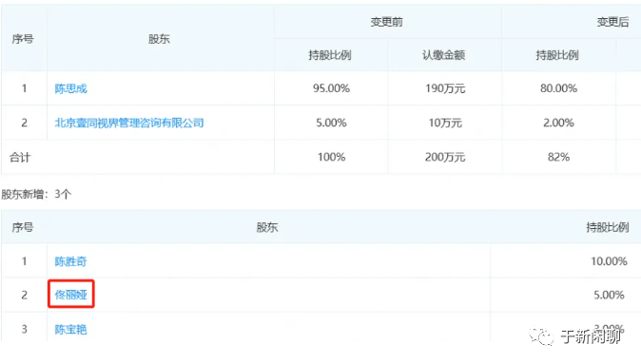Select 序号 header in top table
This screenshot has width=641, height=364.
click(23, 39)
